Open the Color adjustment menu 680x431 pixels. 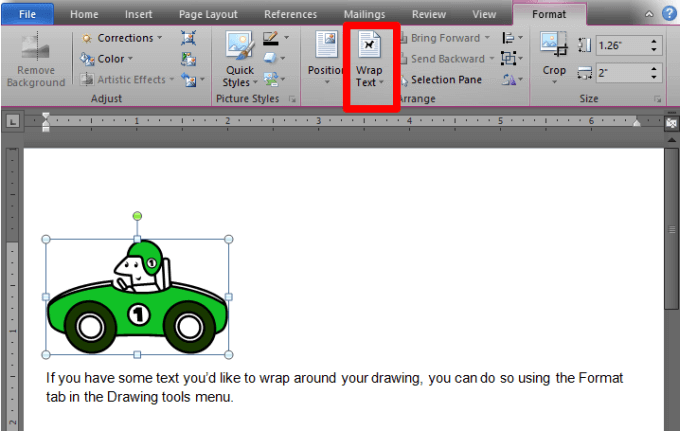tap(107, 59)
